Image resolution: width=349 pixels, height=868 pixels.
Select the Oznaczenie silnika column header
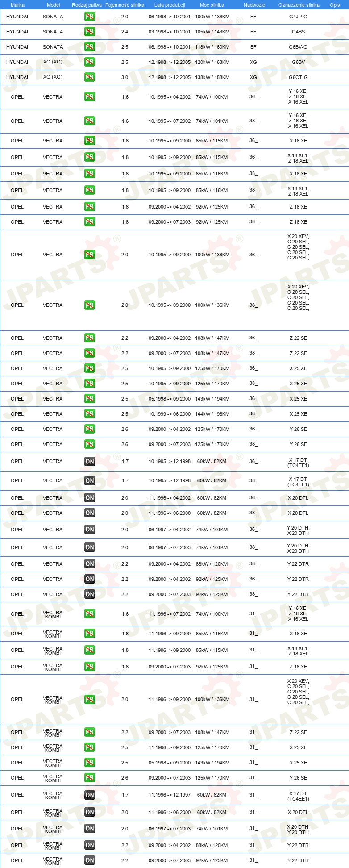299,5
